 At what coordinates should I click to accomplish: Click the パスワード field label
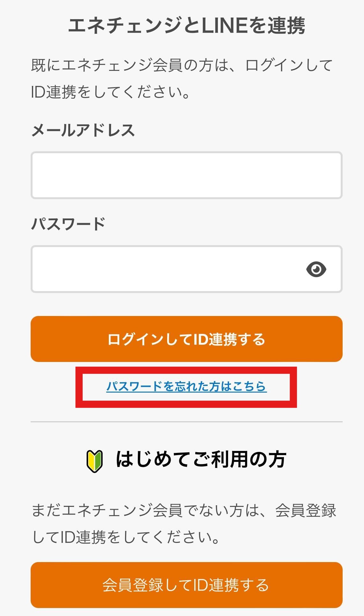tap(68, 224)
